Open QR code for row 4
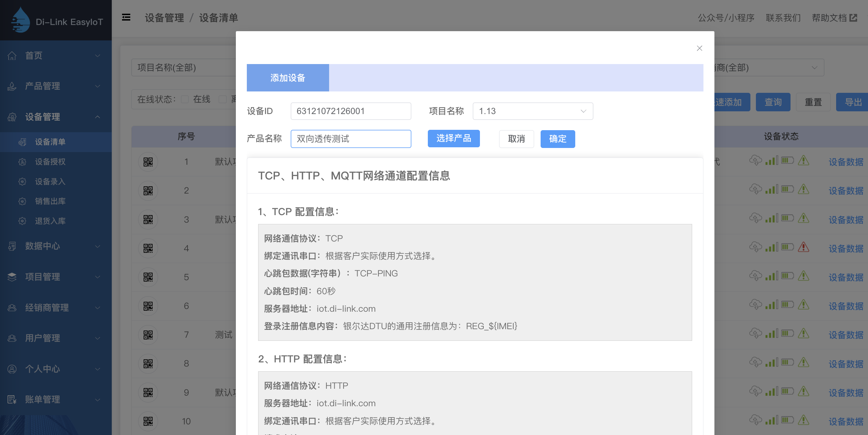 (x=148, y=248)
